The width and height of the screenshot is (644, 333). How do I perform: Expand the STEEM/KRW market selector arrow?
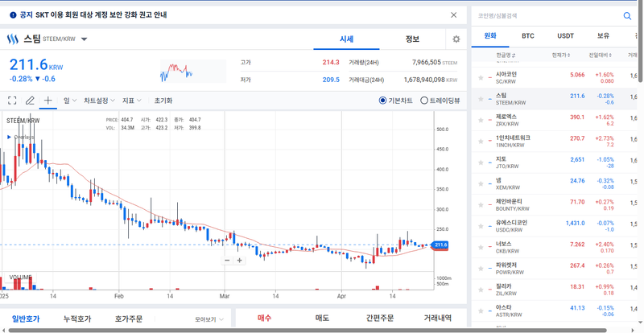pos(85,39)
